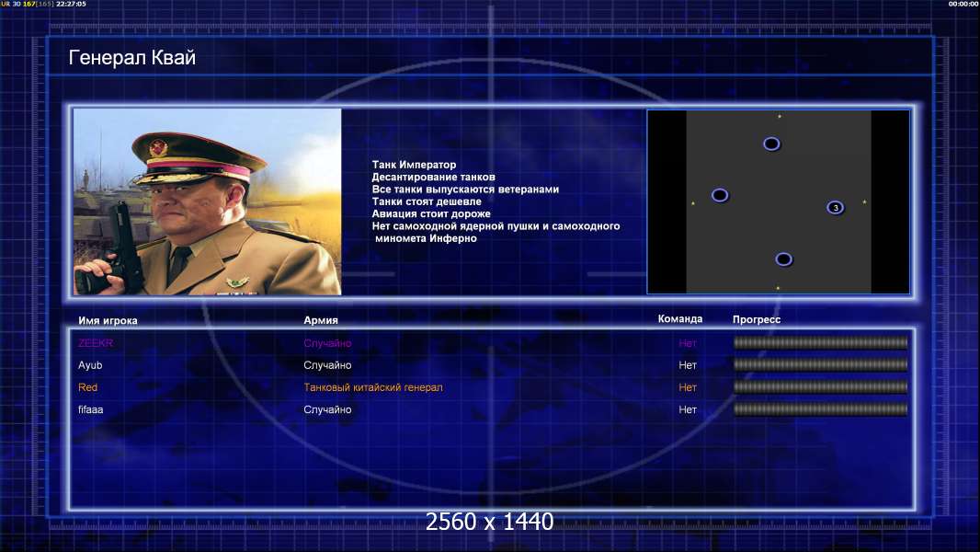The height and width of the screenshot is (552, 980).
Task: Click 'Случайно' army in fifaaa row
Action: pos(327,409)
